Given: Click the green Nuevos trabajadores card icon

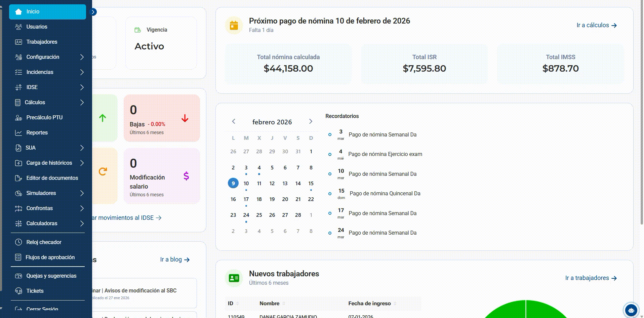Looking at the screenshot, I should (234, 278).
